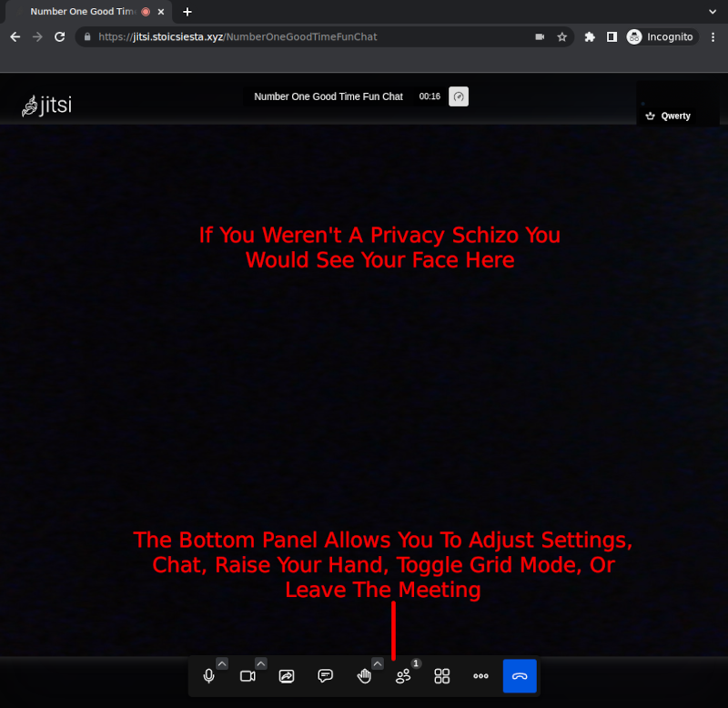Open the chat panel
The width and height of the screenshot is (728, 708).
[x=325, y=676]
